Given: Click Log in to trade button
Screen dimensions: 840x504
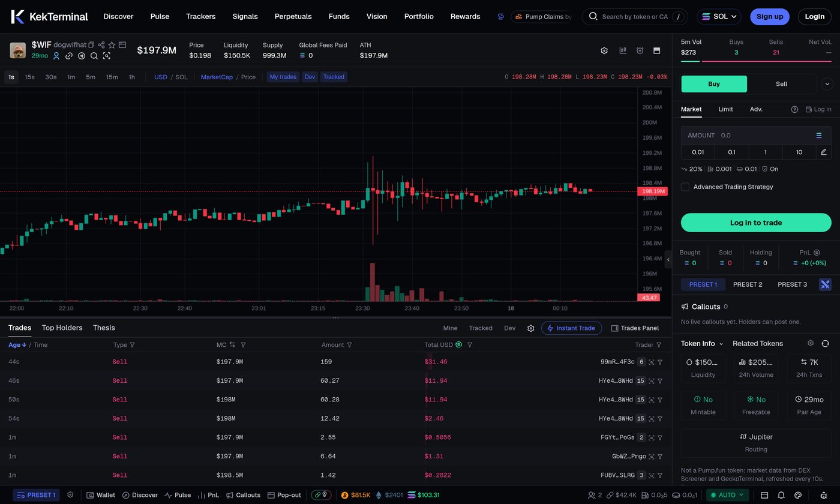Looking at the screenshot, I should point(756,223).
